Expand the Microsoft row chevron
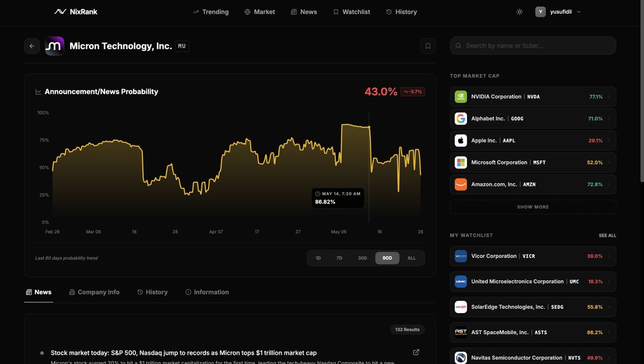 click(609, 163)
